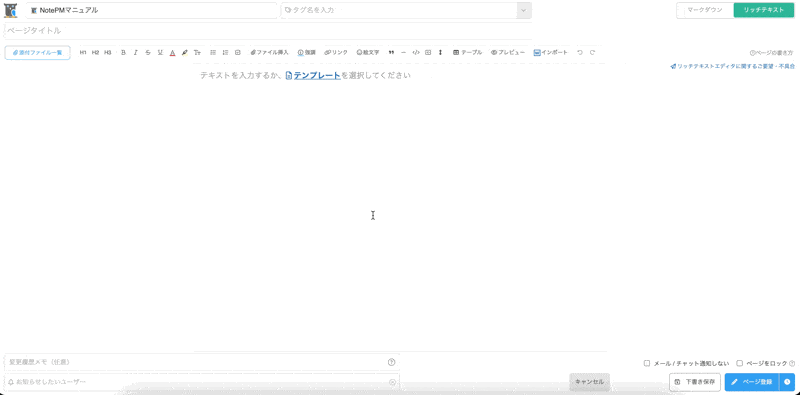Insert a blockquote
Screen dimensions: 800x395
click(391, 53)
